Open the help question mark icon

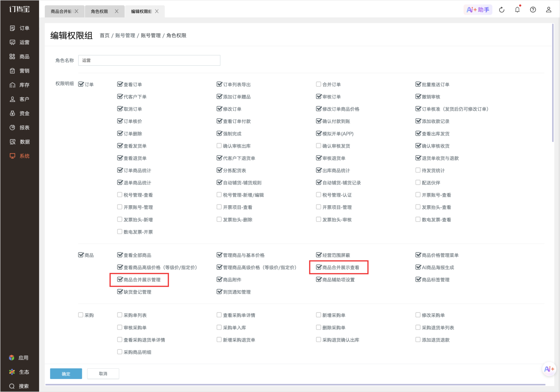pos(533,10)
